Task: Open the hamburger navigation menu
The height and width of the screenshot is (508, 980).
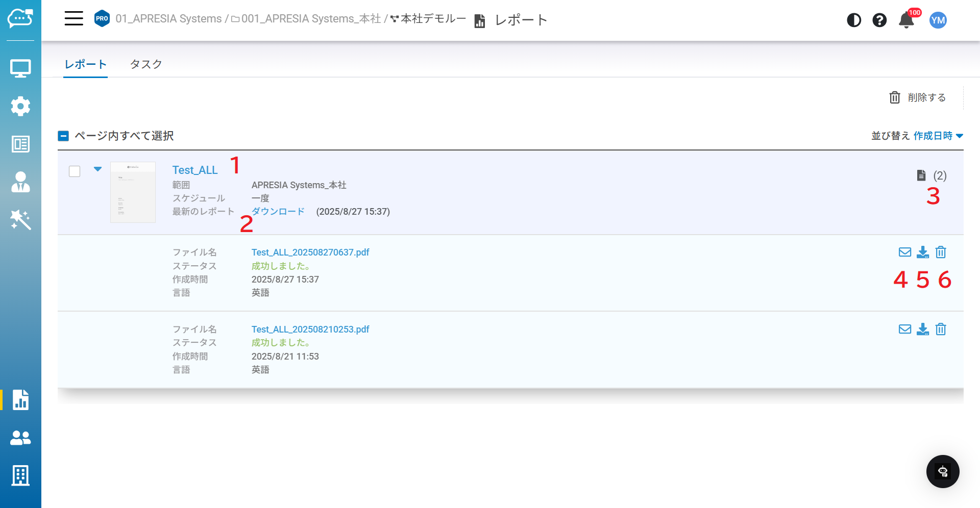Action: (x=73, y=19)
